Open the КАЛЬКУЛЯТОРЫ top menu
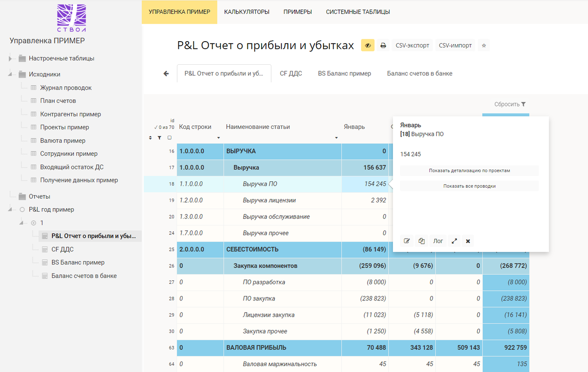Screen dimensions: 588x372 click(246, 12)
